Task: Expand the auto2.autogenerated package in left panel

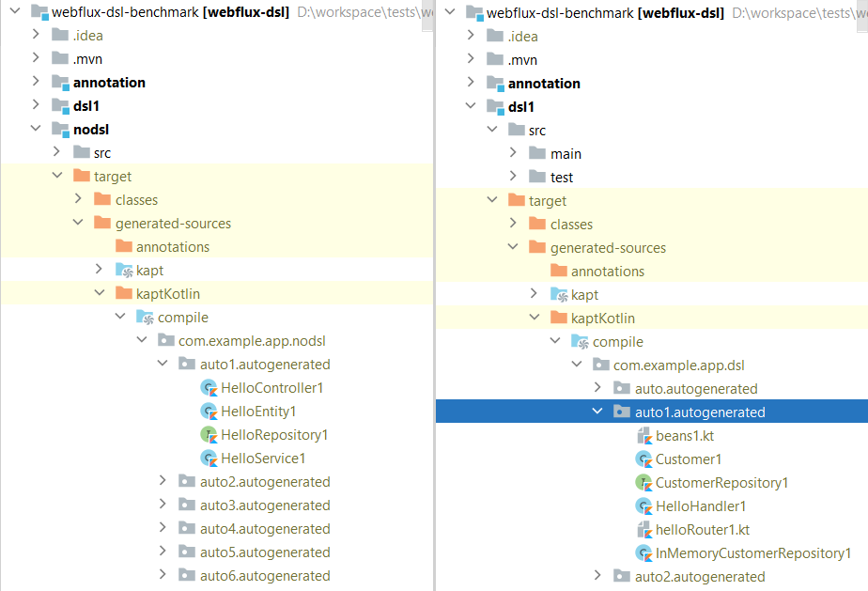Action: 165,482
